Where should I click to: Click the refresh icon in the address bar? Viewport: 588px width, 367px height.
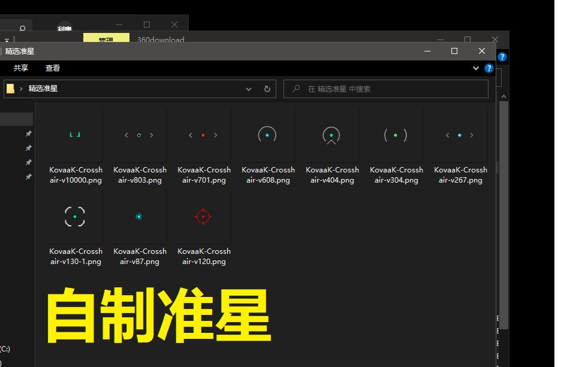tap(267, 89)
